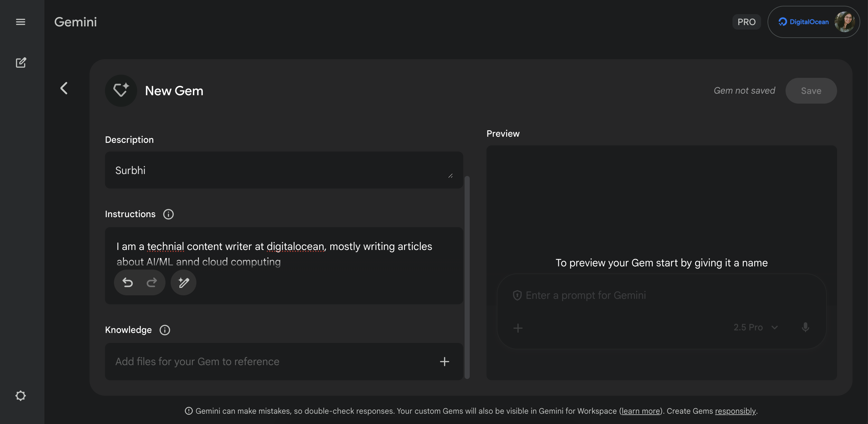Click the undo icon under Instructions
The image size is (868, 424).
coord(128,282)
